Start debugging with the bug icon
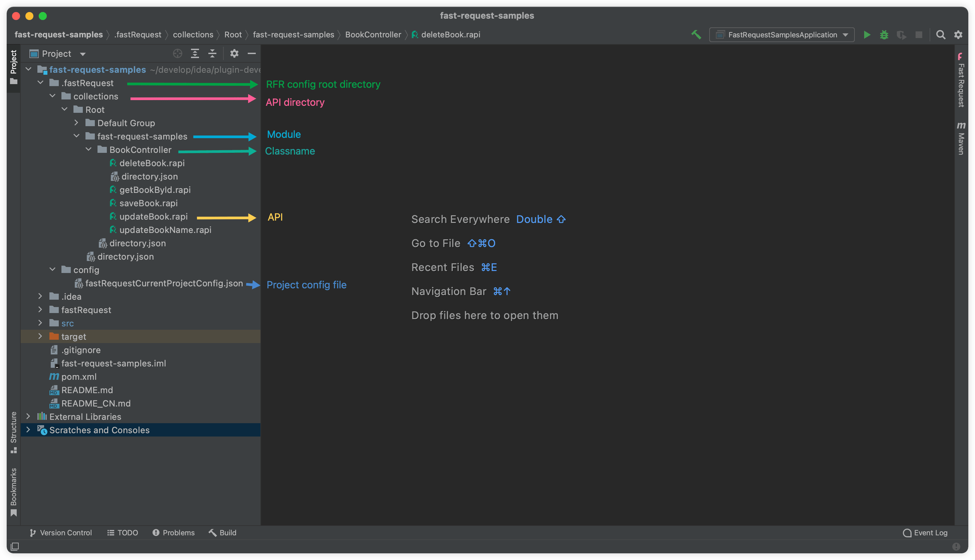This screenshot has height=560, width=975. click(x=884, y=35)
